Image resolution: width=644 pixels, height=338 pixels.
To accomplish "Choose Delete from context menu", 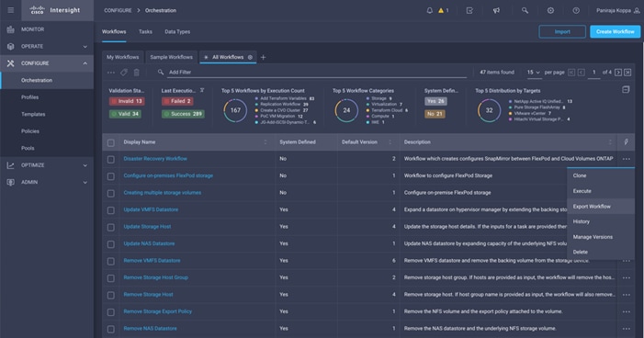I will (601, 253).
